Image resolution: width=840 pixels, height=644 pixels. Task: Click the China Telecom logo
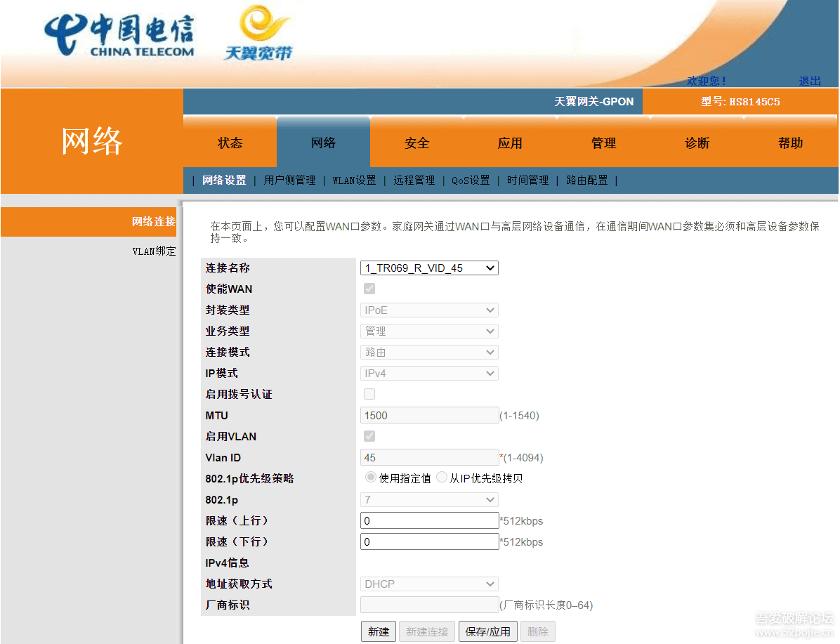(119, 36)
